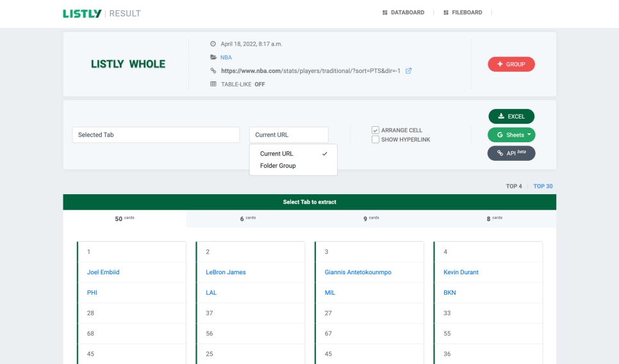The height and width of the screenshot is (364, 619).
Task: Click the PHI team link
Action: pyautogui.click(x=92, y=292)
